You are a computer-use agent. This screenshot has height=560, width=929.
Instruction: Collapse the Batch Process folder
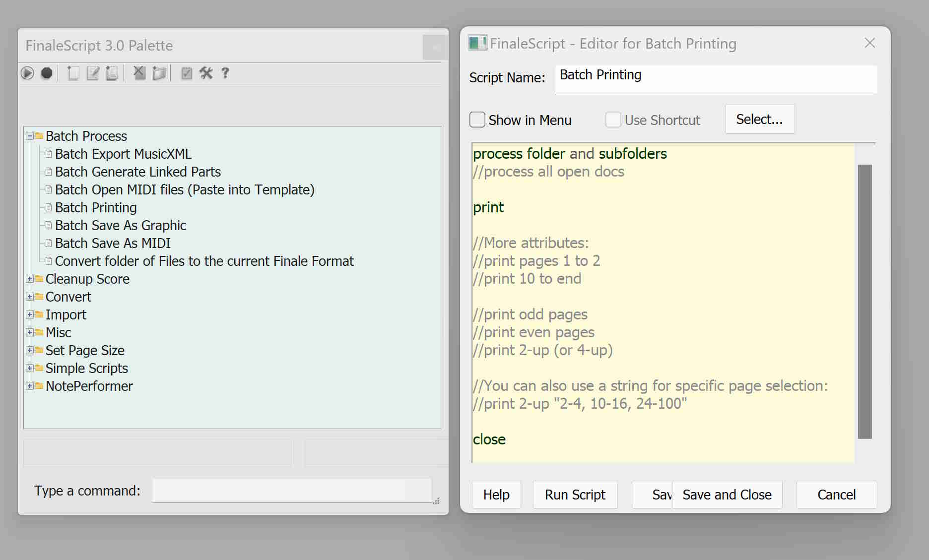[x=30, y=136]
